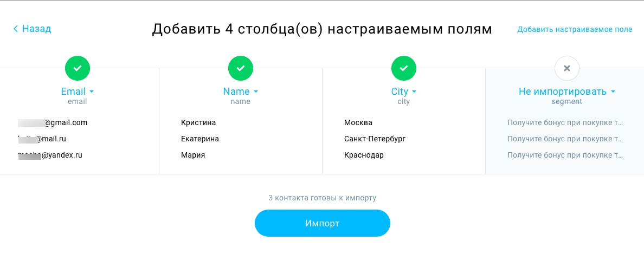Open the Email field dropdown
This screenshot has width=644, height=254.
tap(77, 91)
